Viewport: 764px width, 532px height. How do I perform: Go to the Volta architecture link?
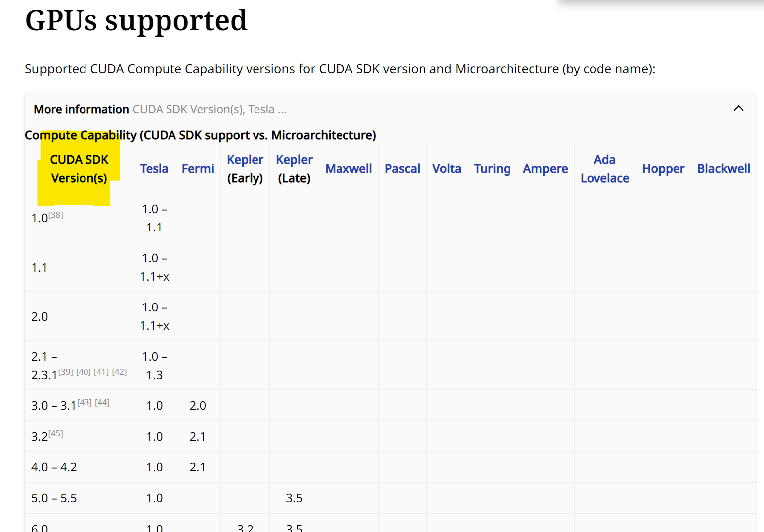pyautogui.click(x=447, y=169)
